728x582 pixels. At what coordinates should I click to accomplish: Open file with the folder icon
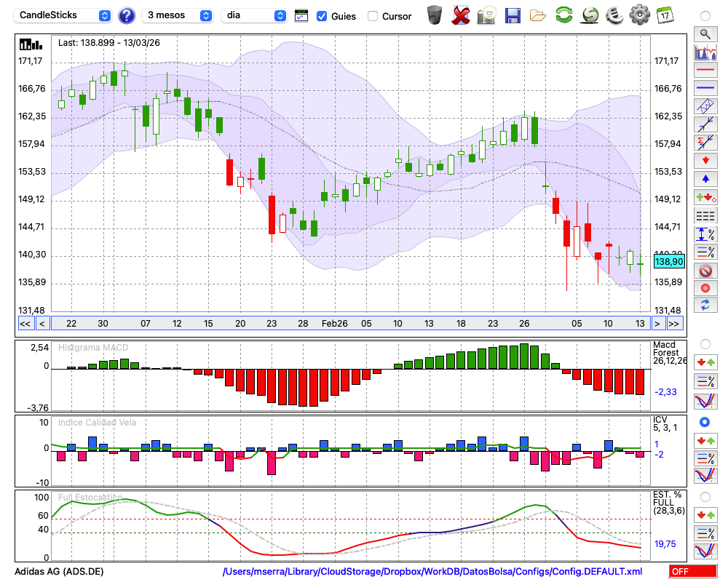pyautogui.click(x=538, y=16)
